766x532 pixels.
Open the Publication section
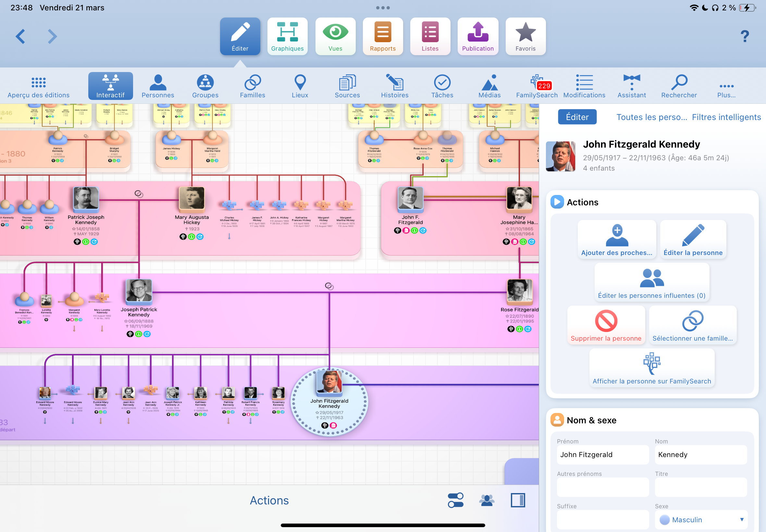tap(478, 36)
